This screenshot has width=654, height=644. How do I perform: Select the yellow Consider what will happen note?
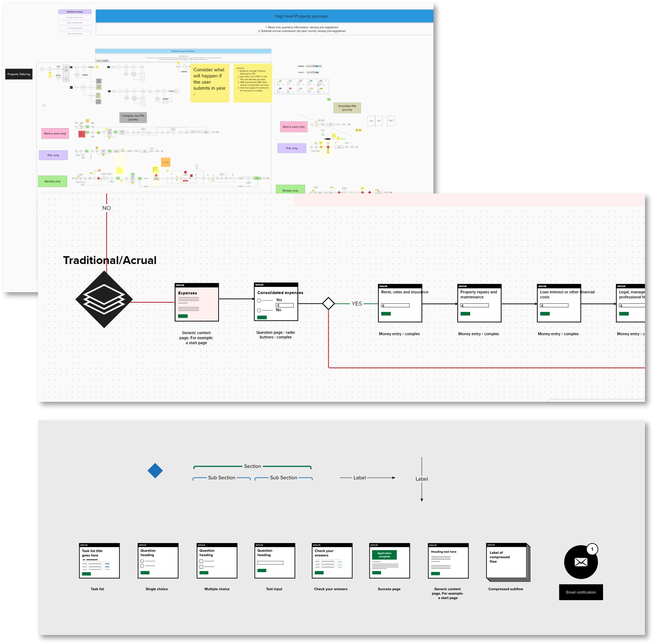(x=209, y=83)
